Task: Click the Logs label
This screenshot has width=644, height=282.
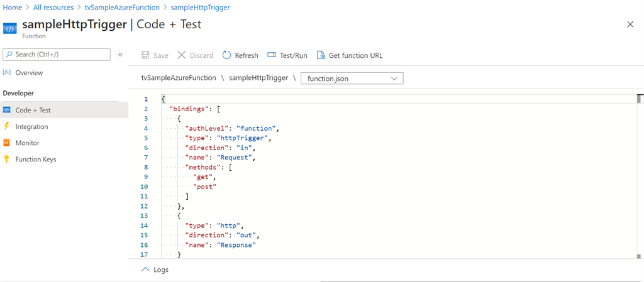Action: [x=160, y=269]
